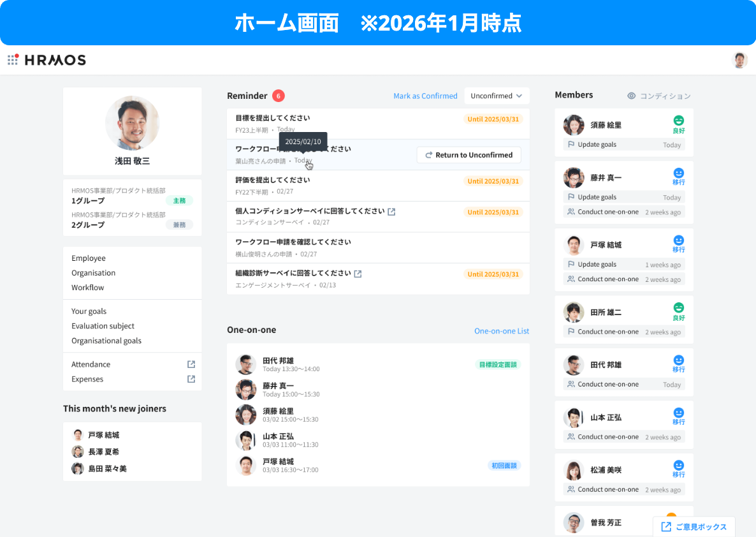Open external link icon next to Attendance
The width and height of the screenshot is (756, 537).
click(x=191, y=364)
